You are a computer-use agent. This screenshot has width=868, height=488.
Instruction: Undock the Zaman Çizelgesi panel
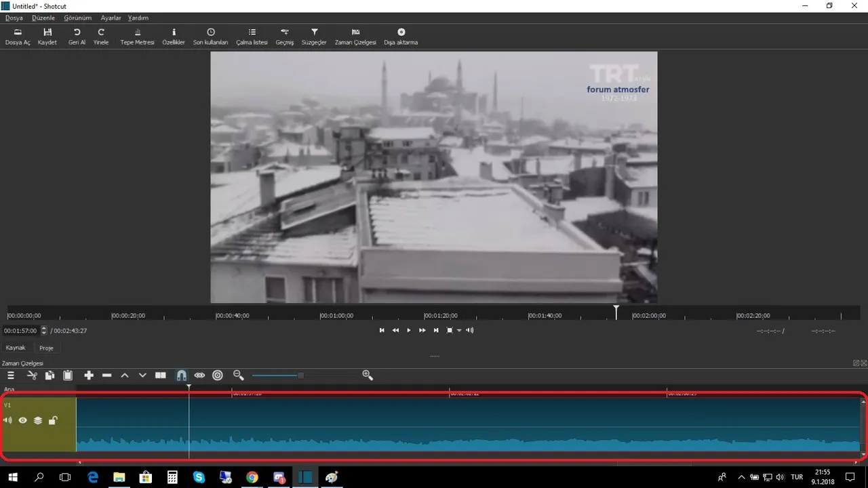point(856,363)
